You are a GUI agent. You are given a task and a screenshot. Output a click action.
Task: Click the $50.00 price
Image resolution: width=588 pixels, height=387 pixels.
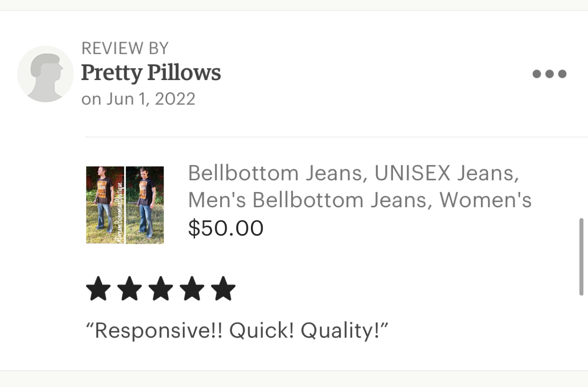[226, 228]
